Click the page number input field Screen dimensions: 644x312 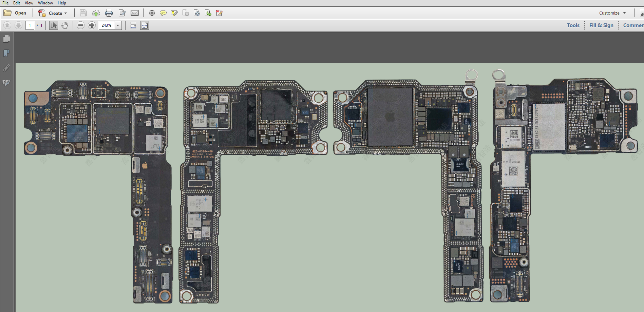(x=30, y=25)
